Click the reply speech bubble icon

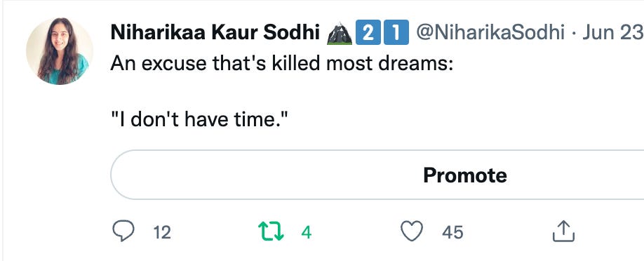tap(123, 232)
